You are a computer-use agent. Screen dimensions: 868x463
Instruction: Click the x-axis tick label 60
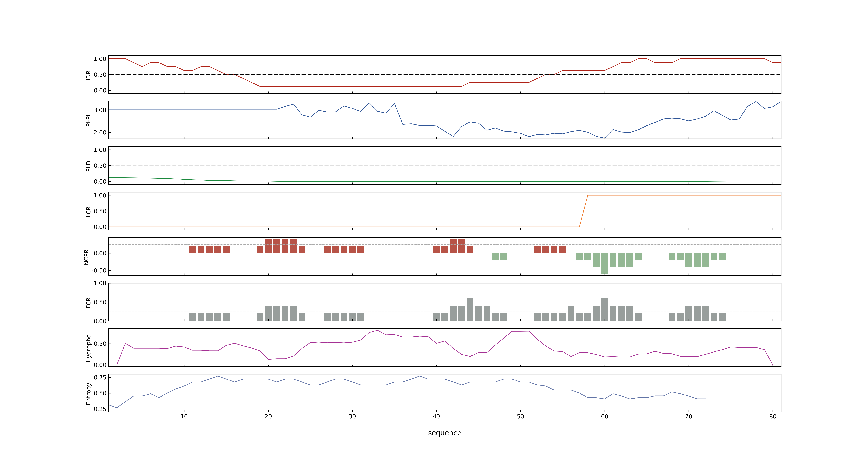coord(605,416)
